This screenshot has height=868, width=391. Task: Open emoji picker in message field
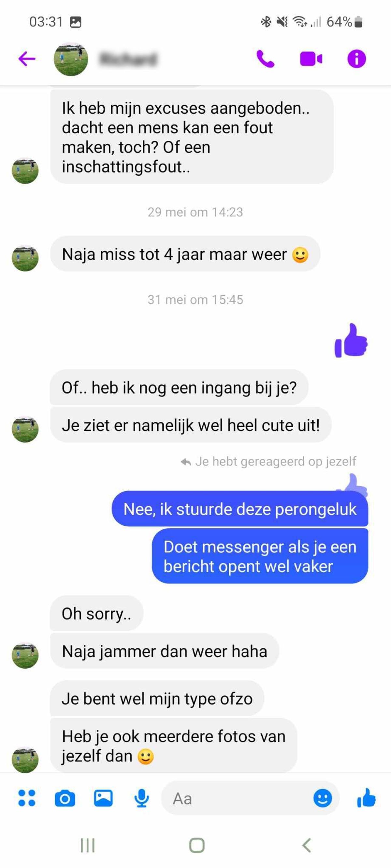coord(323,798)
